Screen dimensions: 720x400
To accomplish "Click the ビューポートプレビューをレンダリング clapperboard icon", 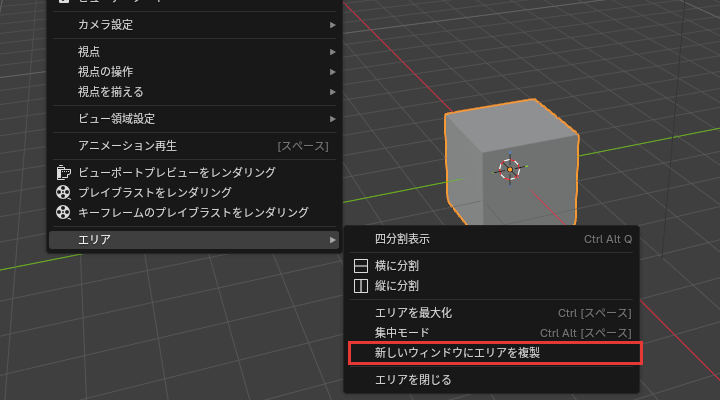I will (x=63, y=173).
